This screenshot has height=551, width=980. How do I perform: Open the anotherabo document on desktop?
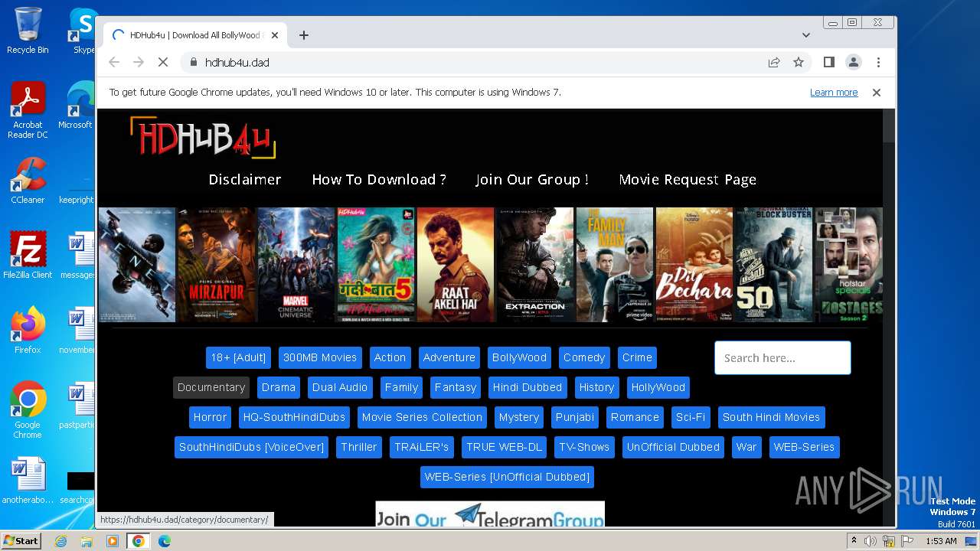click(28, 481)
